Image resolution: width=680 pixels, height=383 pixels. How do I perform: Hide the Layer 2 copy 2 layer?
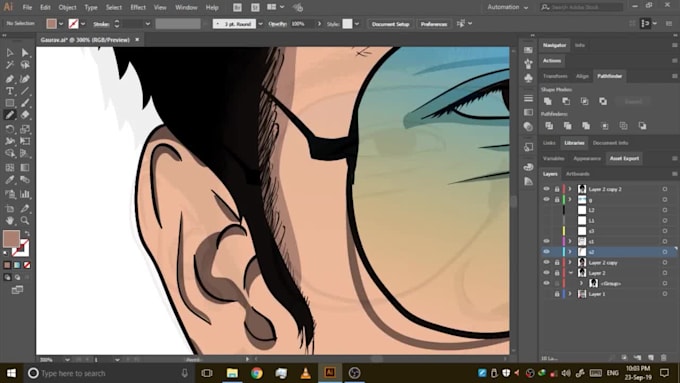[546, 189]
